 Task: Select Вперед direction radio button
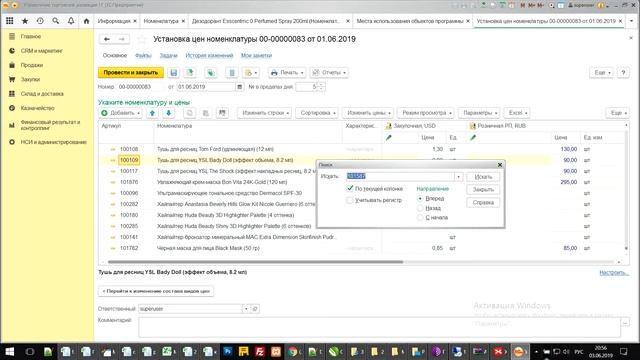(420, 198)
